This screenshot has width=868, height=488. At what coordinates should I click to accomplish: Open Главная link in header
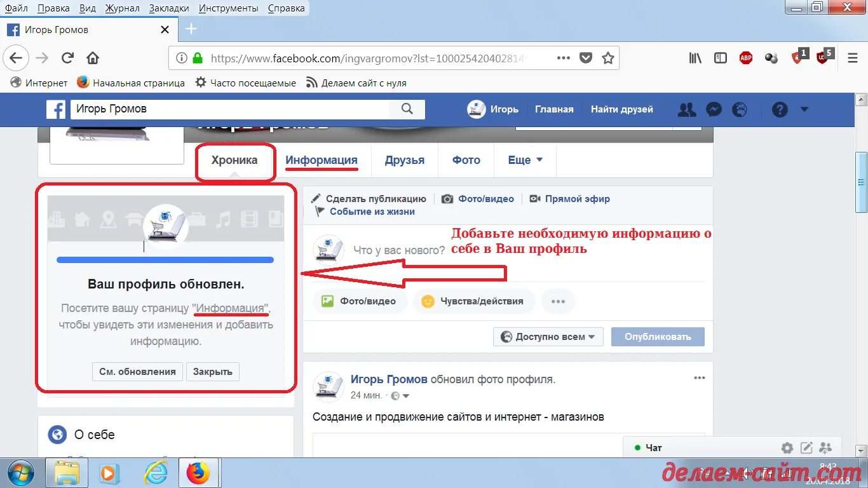(554, 109)
